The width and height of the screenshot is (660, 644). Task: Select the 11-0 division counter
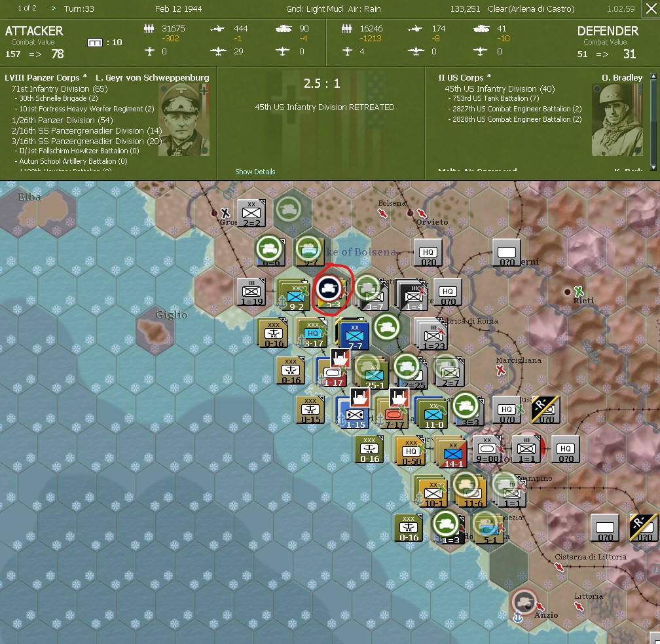click(433, 415)
